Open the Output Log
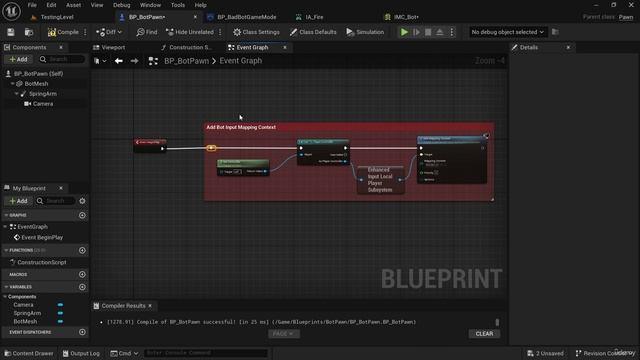The image size is (640, 360). pos(81,353)
